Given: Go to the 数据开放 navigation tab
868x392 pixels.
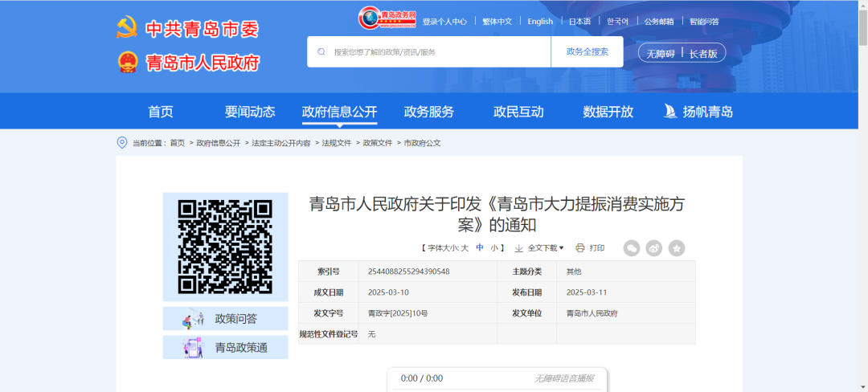Looking at the screenshot, I should pos(608,112).
